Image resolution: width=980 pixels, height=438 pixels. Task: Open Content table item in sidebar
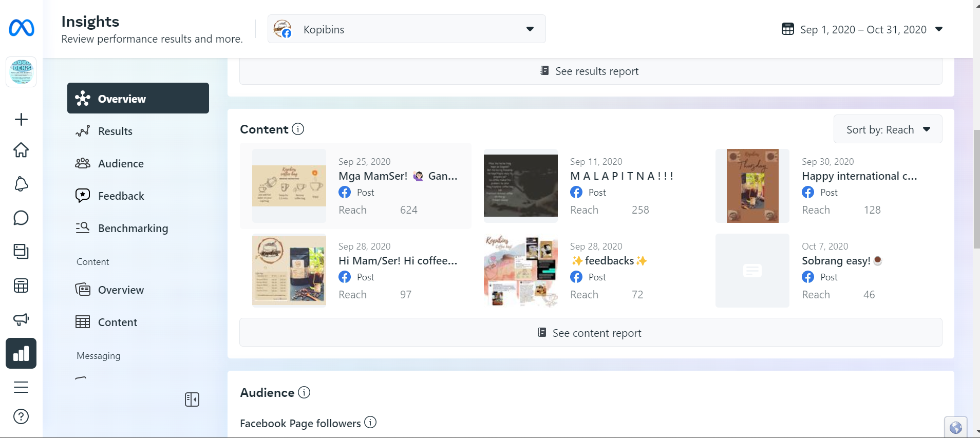pyautogui.click(x=138, y=322)
